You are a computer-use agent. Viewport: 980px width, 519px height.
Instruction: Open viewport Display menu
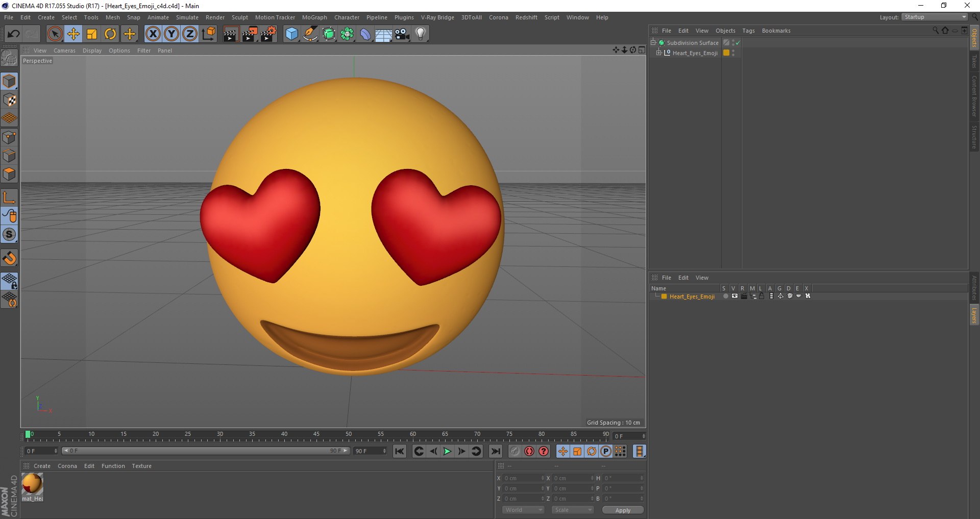click(x=92, y=51)
